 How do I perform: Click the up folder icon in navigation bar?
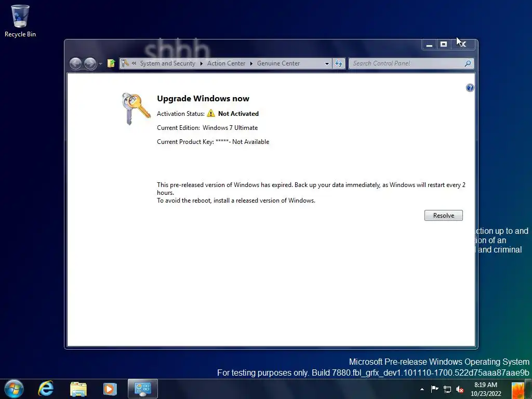pos(111,63)
